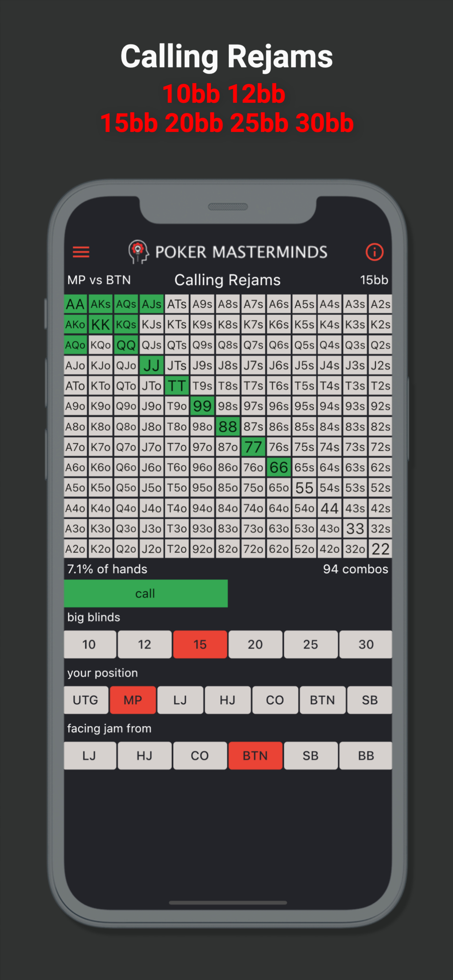Select 12 big blinds
Viewport: 453px width, 980px height.
click(144, 644)
